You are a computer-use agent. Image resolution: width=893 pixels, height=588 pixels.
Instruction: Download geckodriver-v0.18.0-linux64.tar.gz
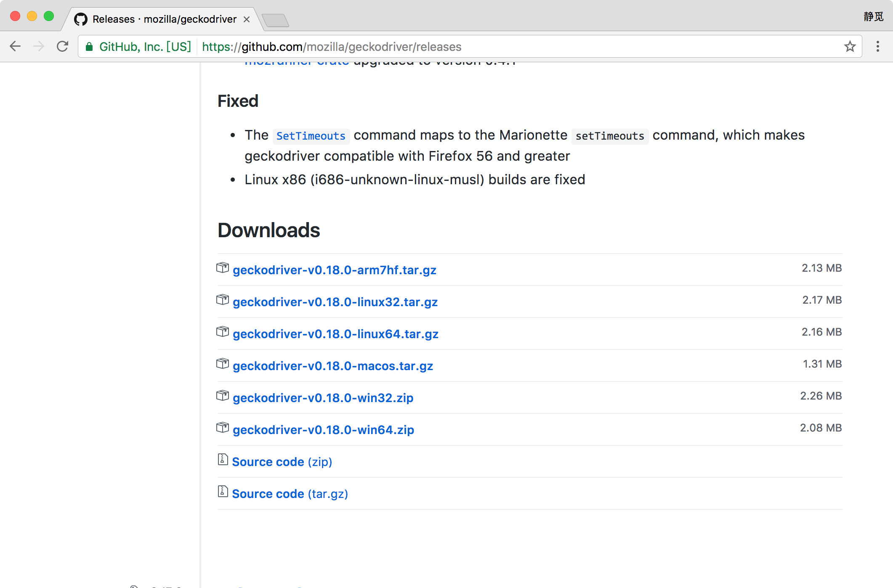point(336,334)
